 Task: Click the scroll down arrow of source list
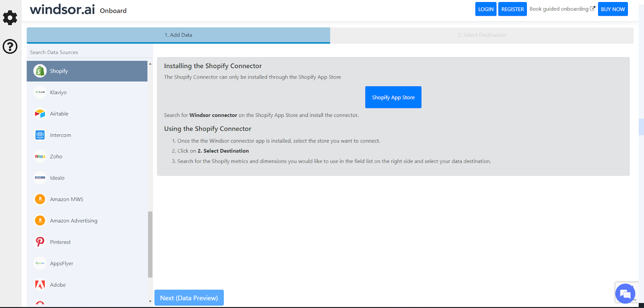[150, 301]
